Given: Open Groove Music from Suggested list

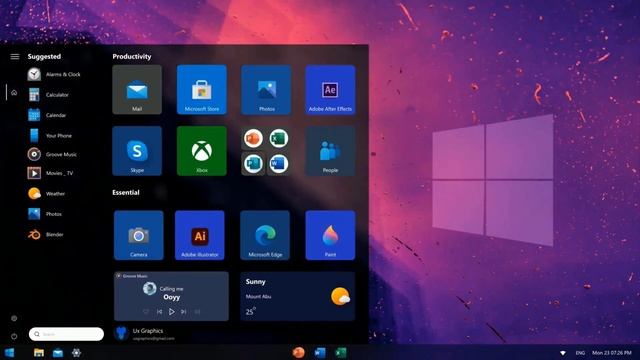Looking at the screenshot, I should (52, 154).
